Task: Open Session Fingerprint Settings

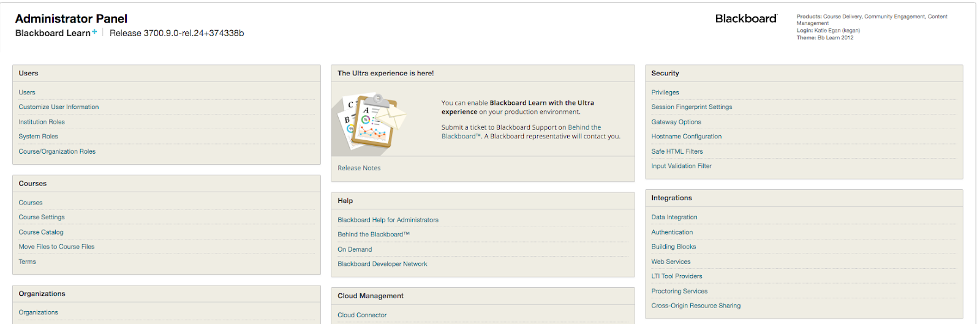Action: click(x=692, y=107)
